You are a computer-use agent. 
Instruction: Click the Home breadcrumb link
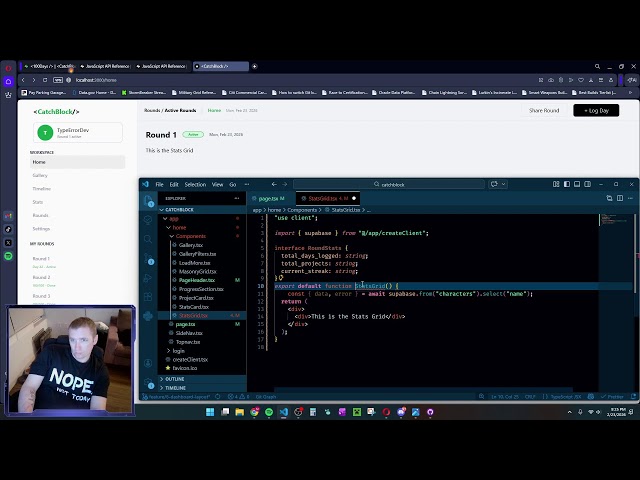(x=214, y=110)
